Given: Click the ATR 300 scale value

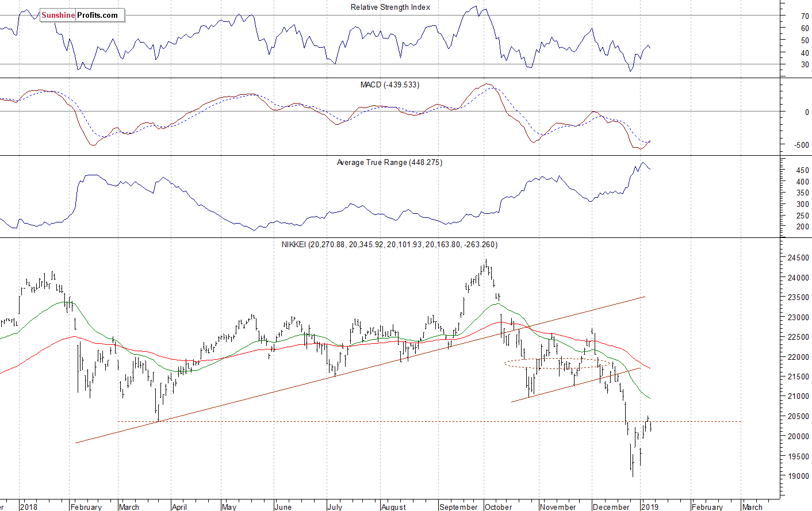Looking at the screenshot, I should (802, 204).
